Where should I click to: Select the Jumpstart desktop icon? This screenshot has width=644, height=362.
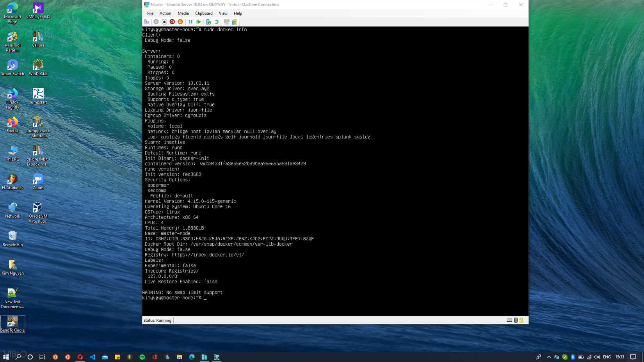coord(38,96)
